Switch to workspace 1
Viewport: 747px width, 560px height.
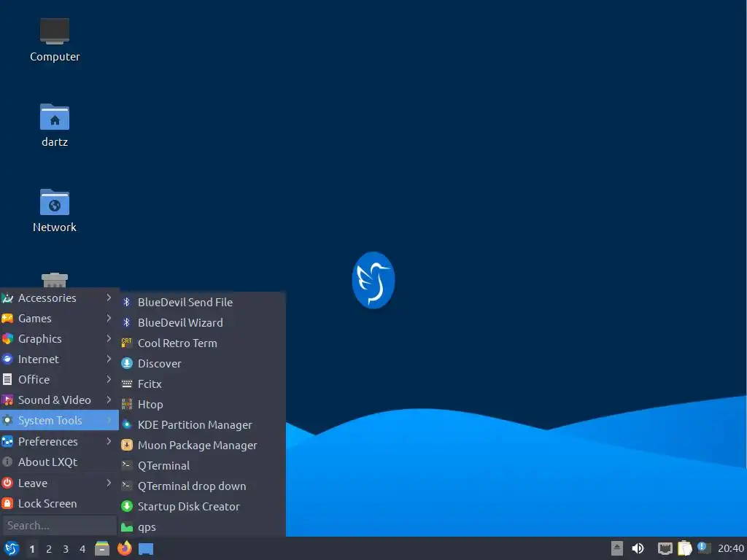32,549
